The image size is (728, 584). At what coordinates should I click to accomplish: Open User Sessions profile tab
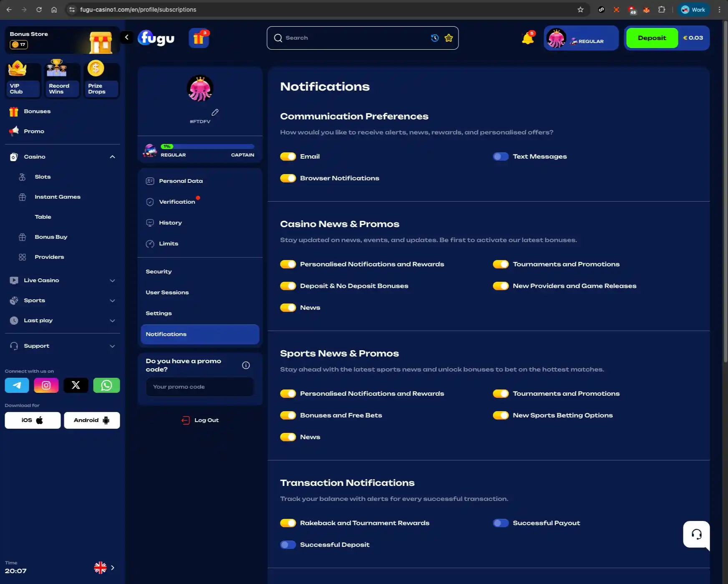[x=200, y=293]
